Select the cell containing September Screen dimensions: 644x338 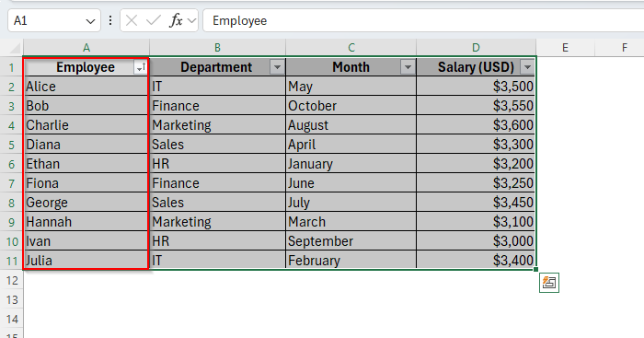pos(351,241)
